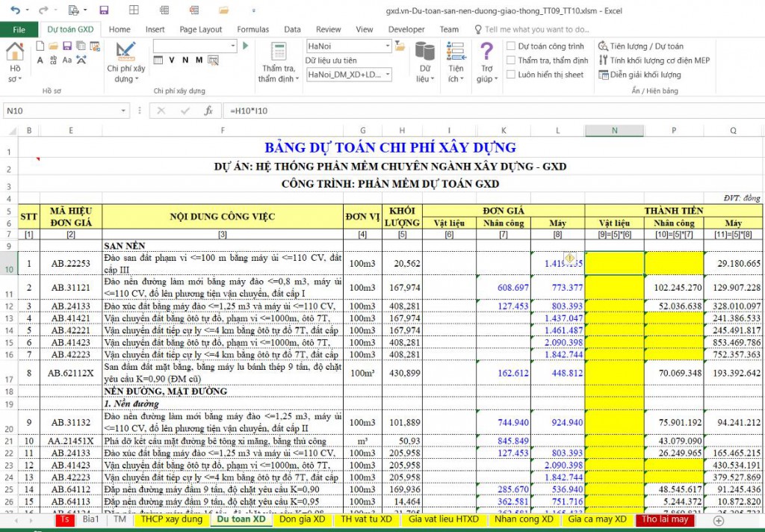Click the Redo arrow in the quick access toolbar

click(43, 10)
